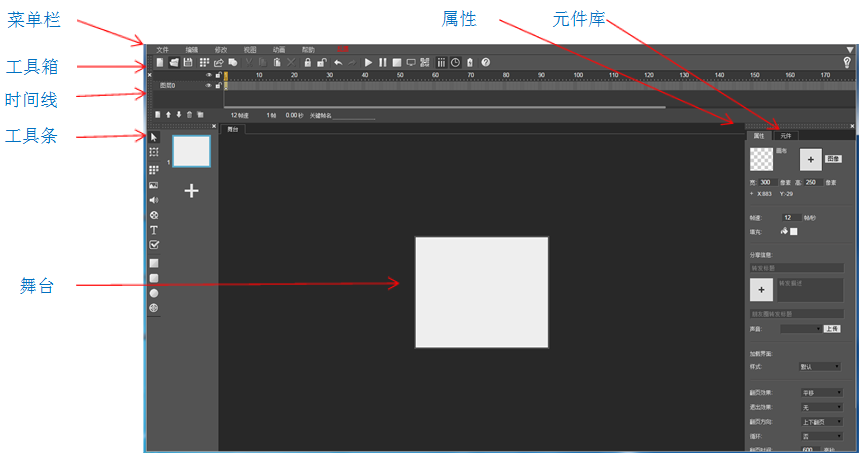Select the Text tool
Image resolution: width=860 pixels, height=455 pixels.
(x=154, y=229)
